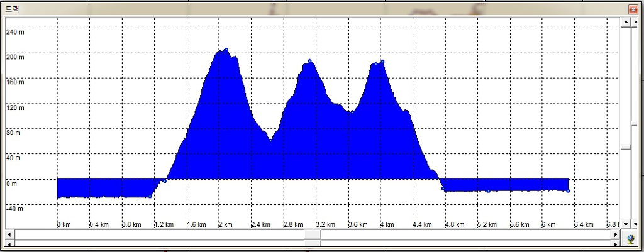Click the 0.8 km distance label
The image size is (644, 252).
131,224
